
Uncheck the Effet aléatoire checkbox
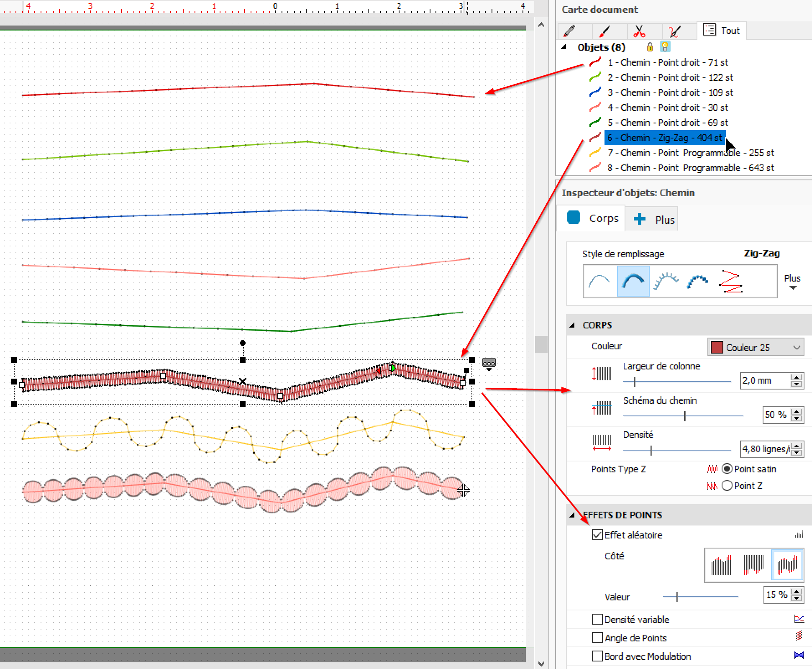tap(597, 535)
